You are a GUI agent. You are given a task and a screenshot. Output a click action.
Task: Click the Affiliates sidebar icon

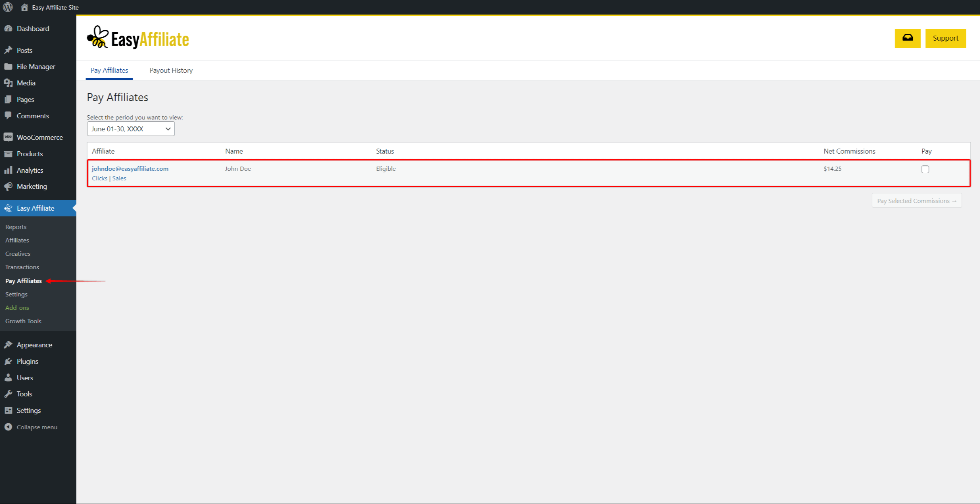pos(17,240)
